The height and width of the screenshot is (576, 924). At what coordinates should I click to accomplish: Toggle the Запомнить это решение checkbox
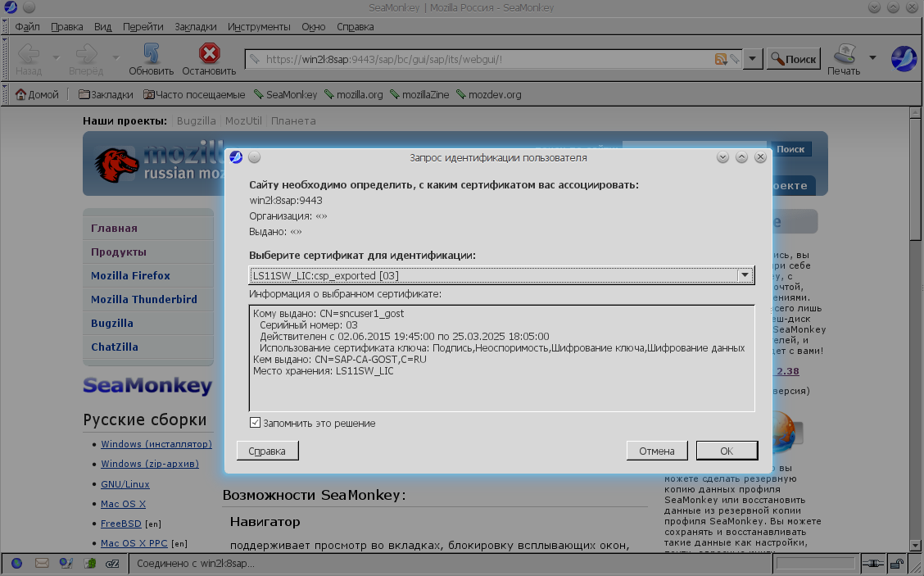click(x=255, y=423)
